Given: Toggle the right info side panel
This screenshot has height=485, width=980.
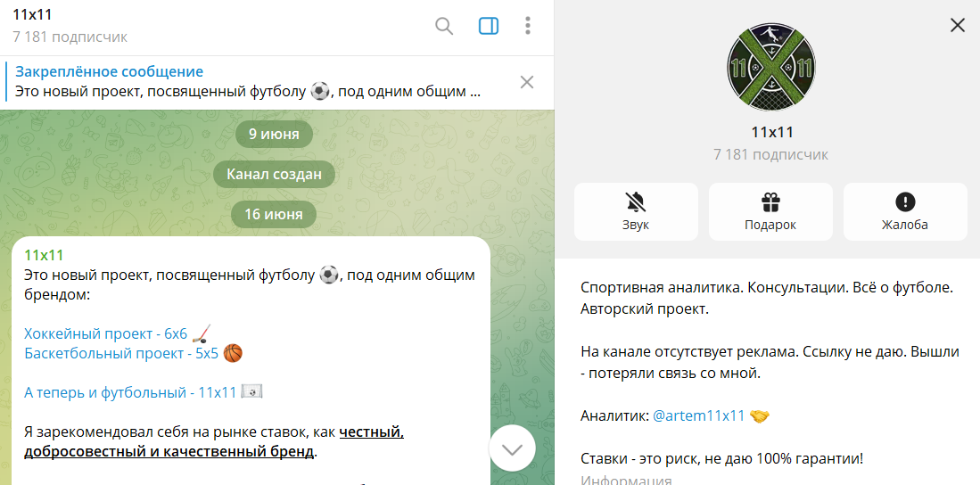Looking at the screenshot, I should [x=489, y=26].
